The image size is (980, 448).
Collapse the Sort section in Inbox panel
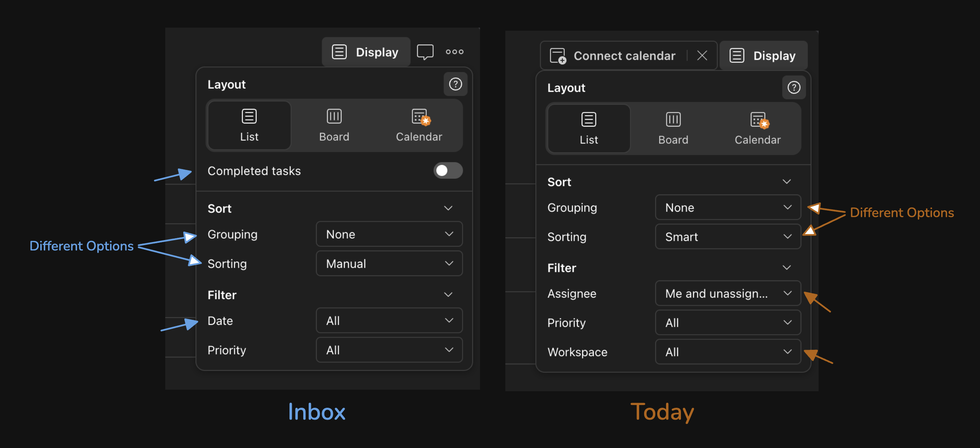[448, 208]
